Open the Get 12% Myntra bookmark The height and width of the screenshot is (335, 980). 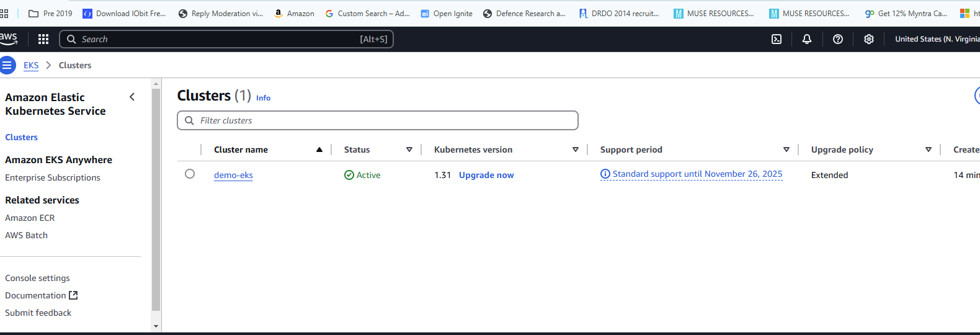907,13
